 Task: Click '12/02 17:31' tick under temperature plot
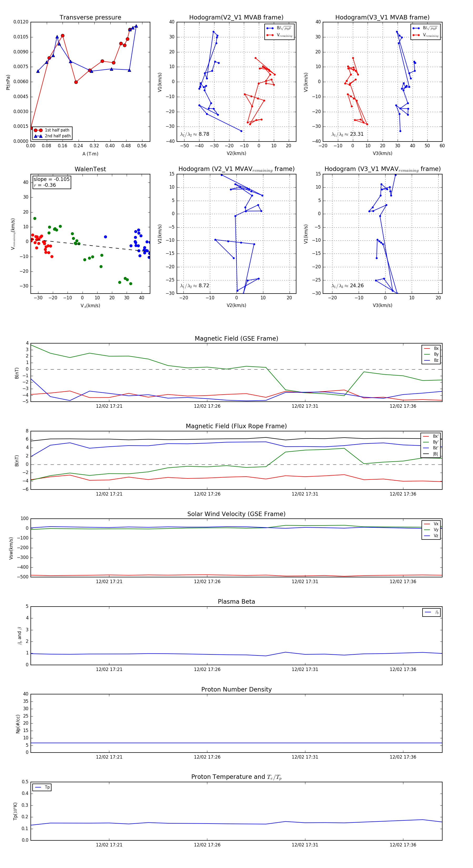305,845
